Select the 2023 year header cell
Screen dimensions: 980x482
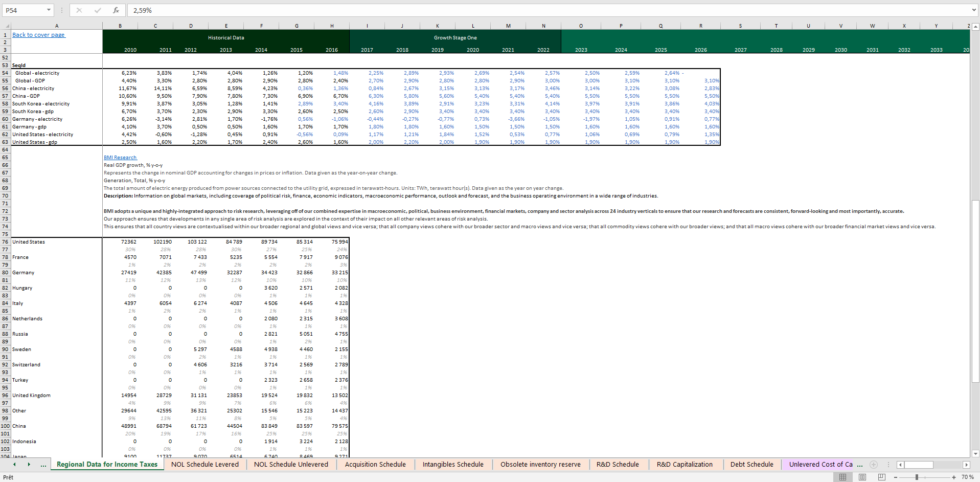[581, 50]
